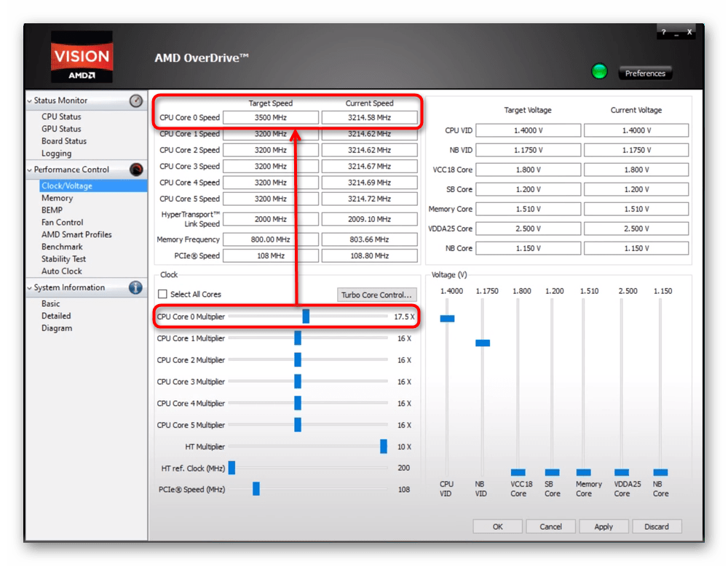
Task: Click the AMD Vision logo
Action: point(82,57)
